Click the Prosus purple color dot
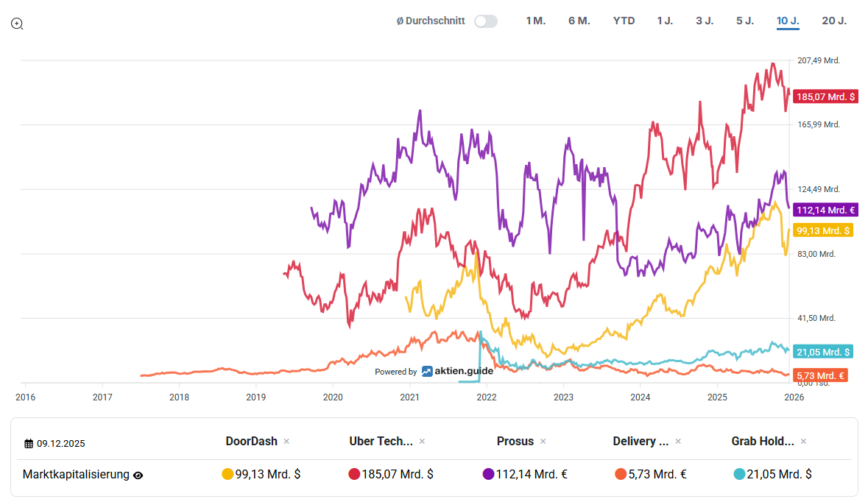 tap(488, 474)
